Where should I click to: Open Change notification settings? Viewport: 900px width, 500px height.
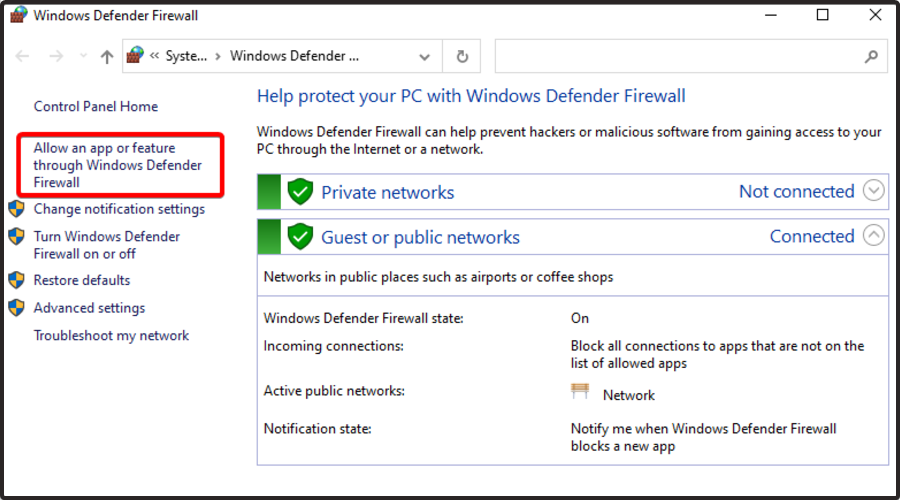coord(119,209)
